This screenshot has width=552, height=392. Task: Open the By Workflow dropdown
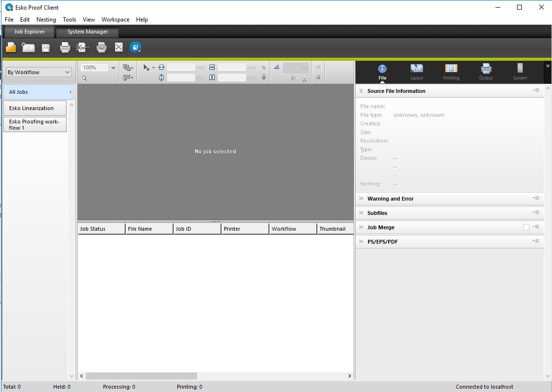click(x=39, y=72)
